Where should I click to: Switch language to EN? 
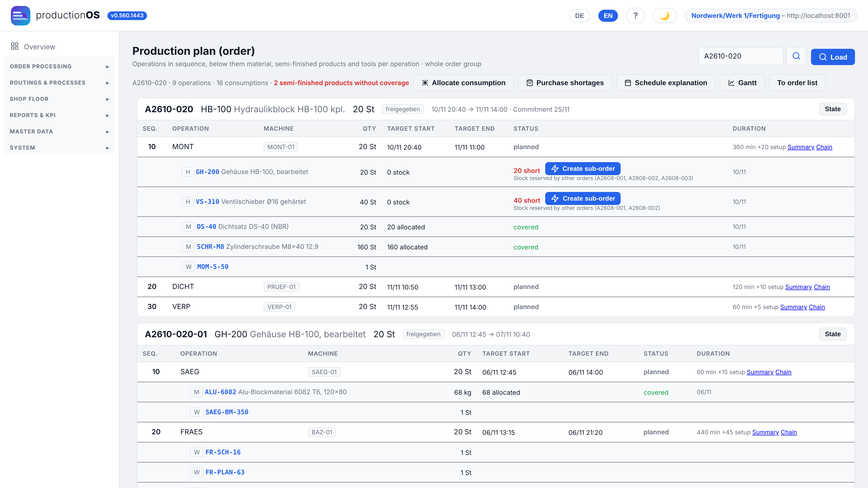coord(608,15)
